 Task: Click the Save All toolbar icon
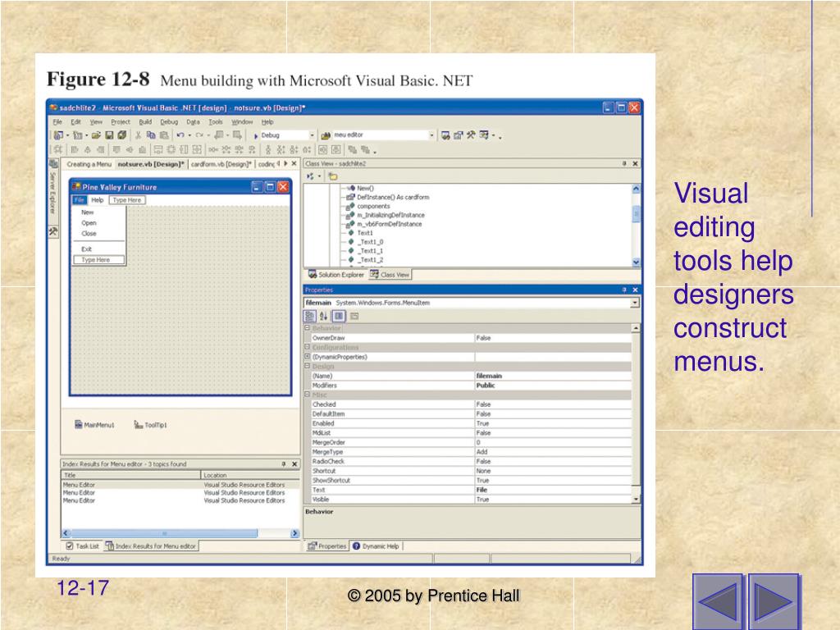click(122, 135)
